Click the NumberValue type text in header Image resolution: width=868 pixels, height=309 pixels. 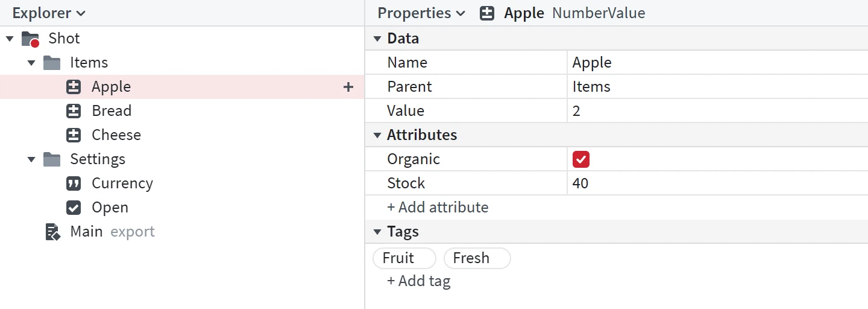(599, 13)
